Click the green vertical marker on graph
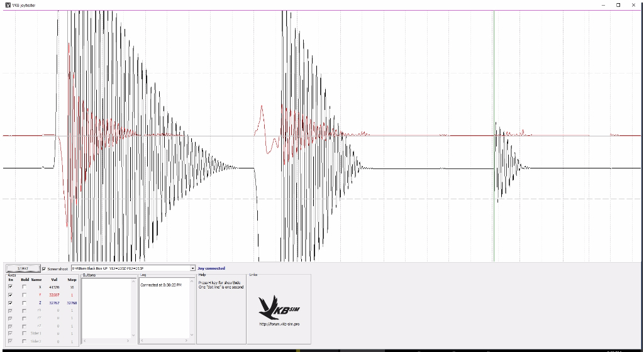 coord(494,75)
